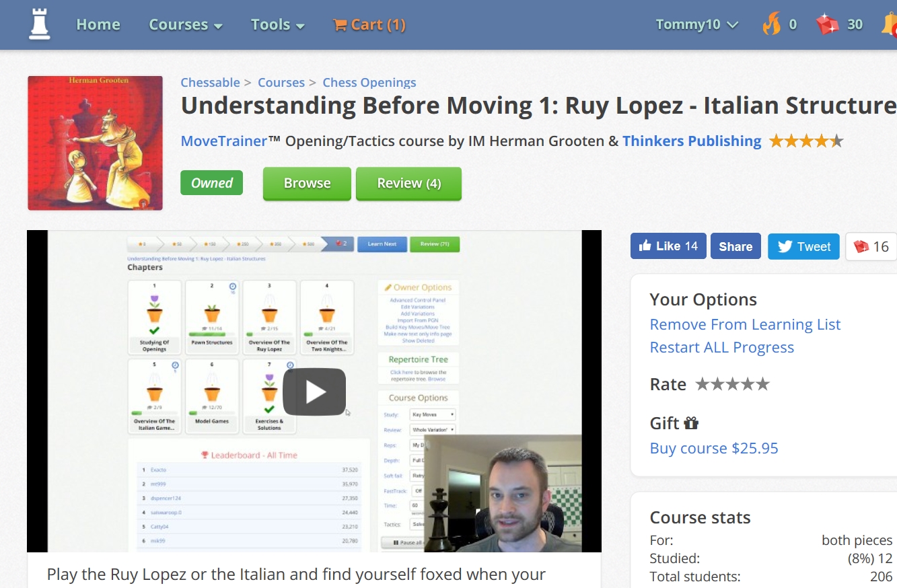
Task: Expand the Courses dropdown menu
Action: point(186,25)
